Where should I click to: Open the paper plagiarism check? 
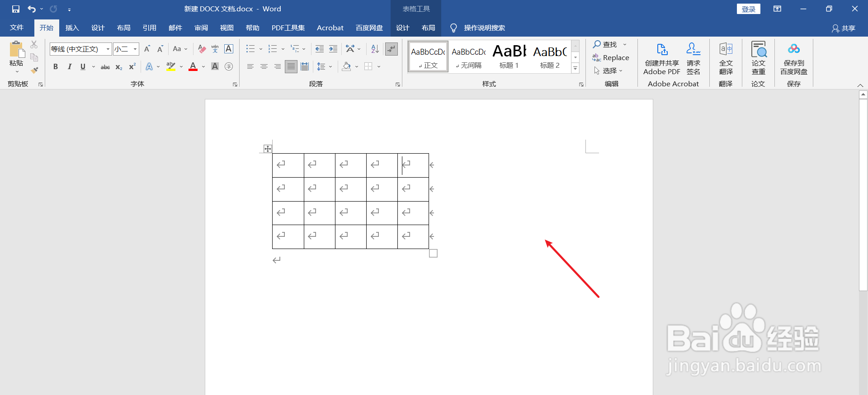click(x=758, y=59)
